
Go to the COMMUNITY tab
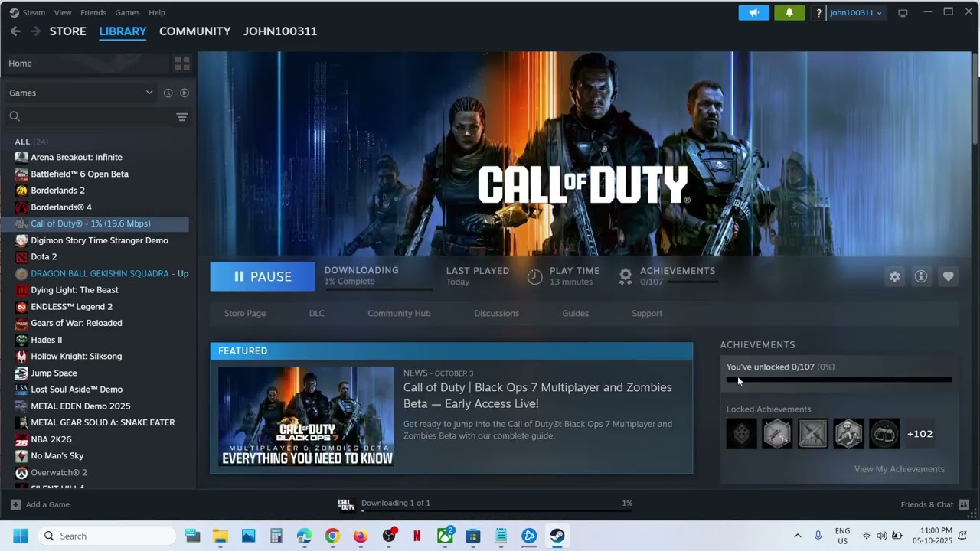194,31
